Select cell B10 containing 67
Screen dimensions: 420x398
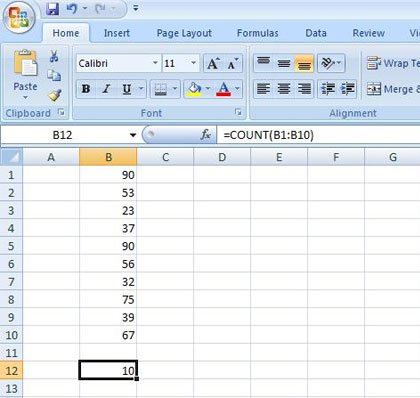tap(108, 335)
